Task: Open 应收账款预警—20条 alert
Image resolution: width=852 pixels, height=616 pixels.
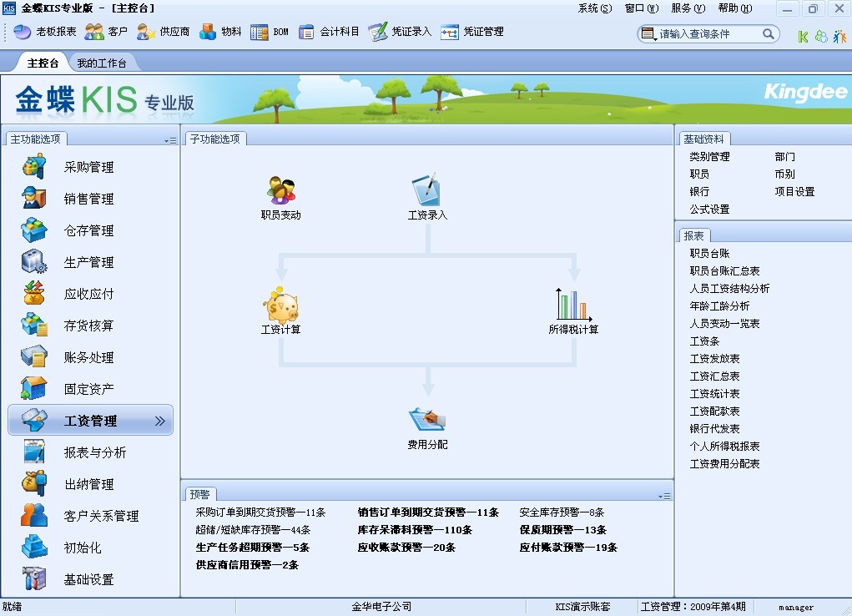Action: point(406,548)
